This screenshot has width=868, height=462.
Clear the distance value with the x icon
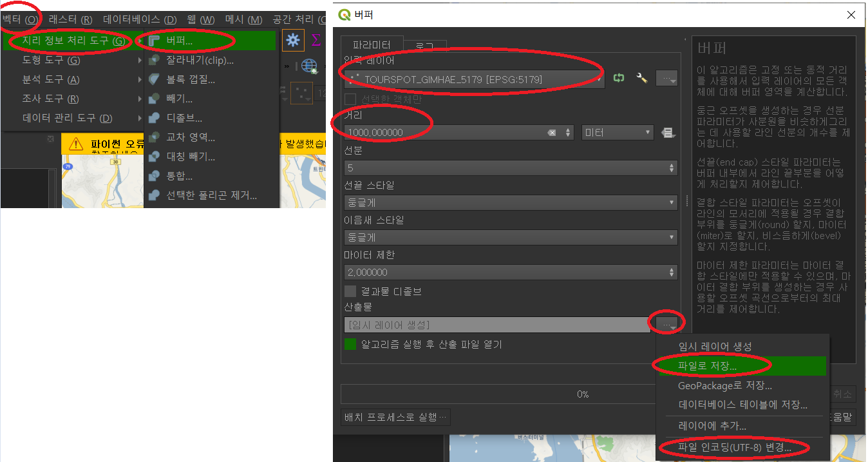(x=552, y=133)
